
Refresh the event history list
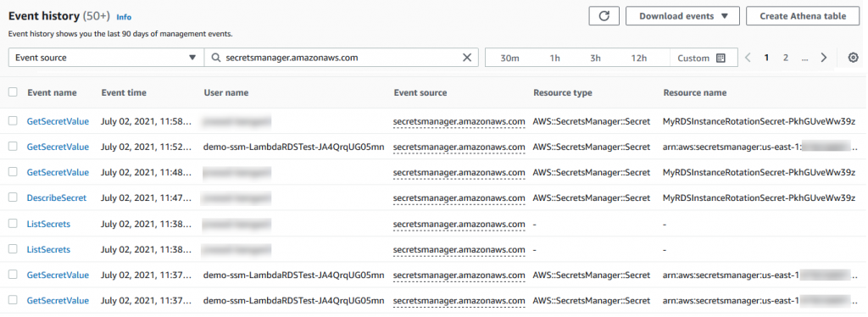pyautogui.click(x=604, y=16)
